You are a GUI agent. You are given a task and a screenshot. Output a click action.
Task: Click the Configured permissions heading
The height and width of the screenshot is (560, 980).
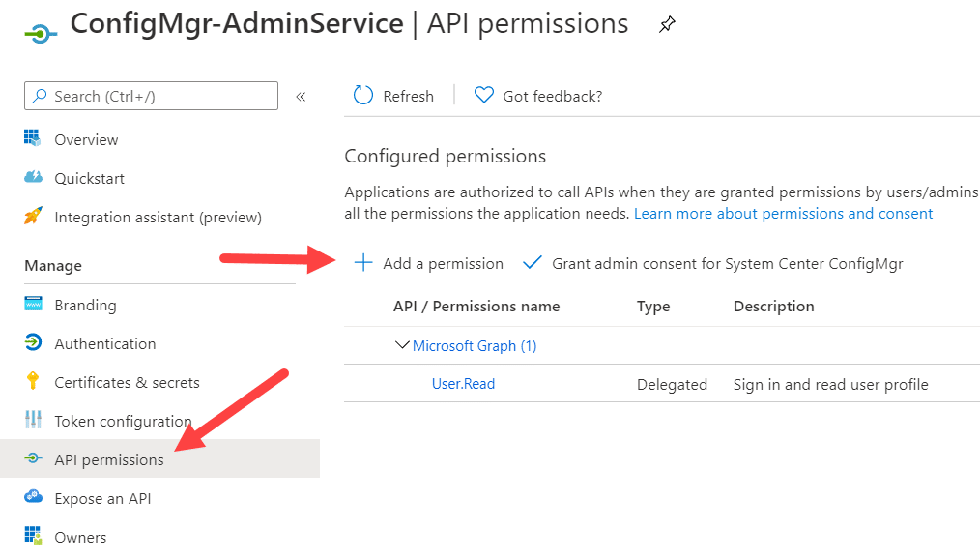click(x=445, y=156)
